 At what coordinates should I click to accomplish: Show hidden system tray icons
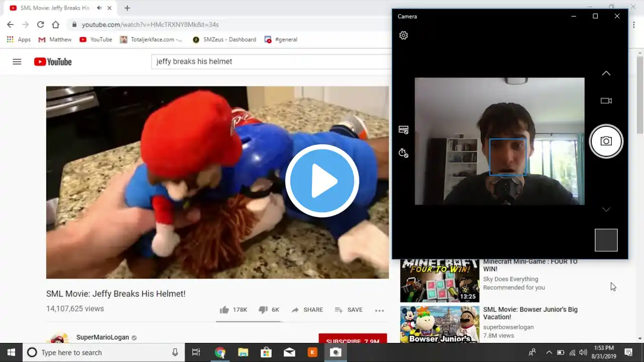549,352
